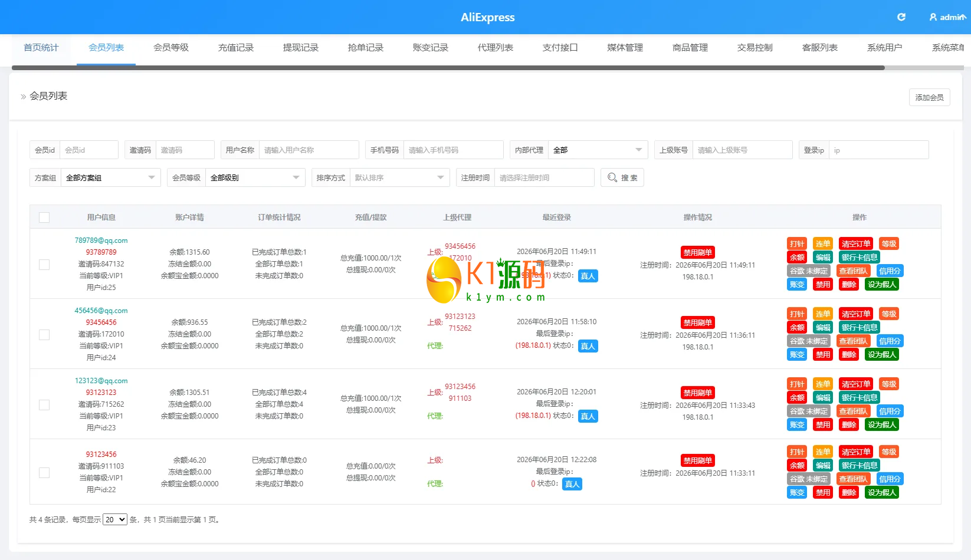Click 打针 for user 93789789
Screen dimensions: 971x560
[x=797, y=244]
